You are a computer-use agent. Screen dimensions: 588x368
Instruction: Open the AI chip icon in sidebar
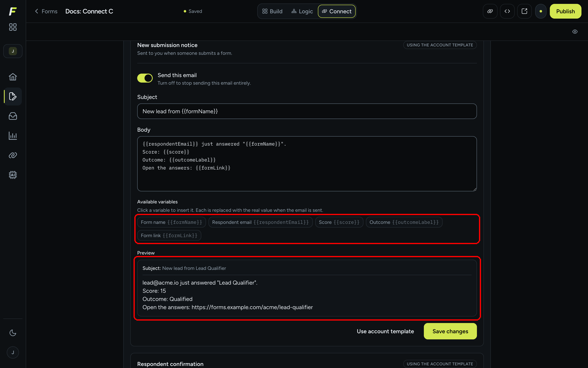(x=13, y=175)
